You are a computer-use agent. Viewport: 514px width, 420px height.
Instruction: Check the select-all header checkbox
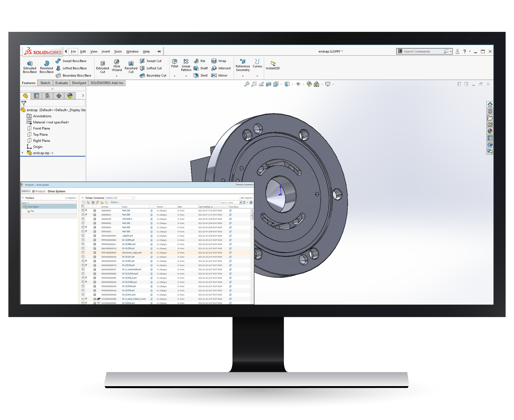pos(83,206)
